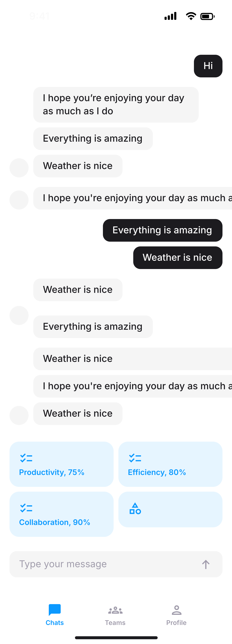Image resolution: width=232 pixels, height=644 pixels.
Task: Select the Efficiency, 80% label
Action: pyautogui.click(x=157, y=472)
